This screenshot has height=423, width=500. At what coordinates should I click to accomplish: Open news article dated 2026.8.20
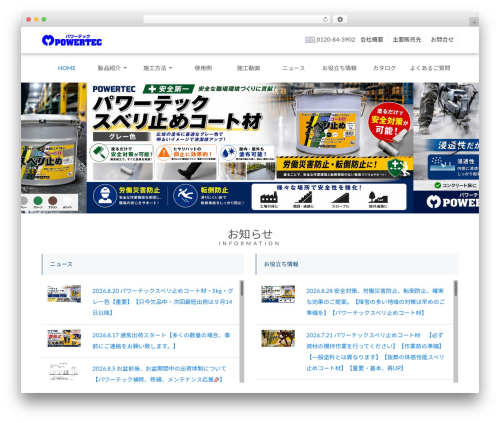click(163, 302)
